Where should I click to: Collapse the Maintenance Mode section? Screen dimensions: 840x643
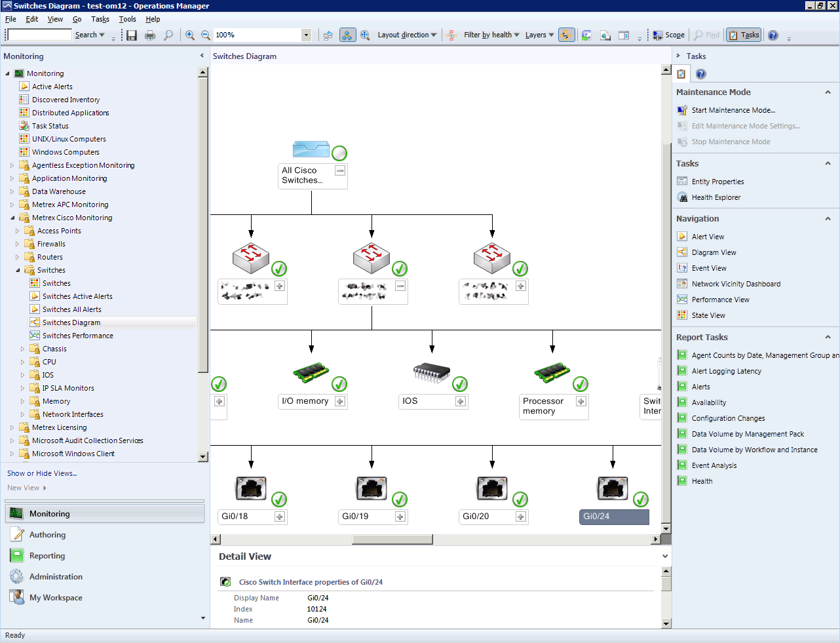point(828,92)
